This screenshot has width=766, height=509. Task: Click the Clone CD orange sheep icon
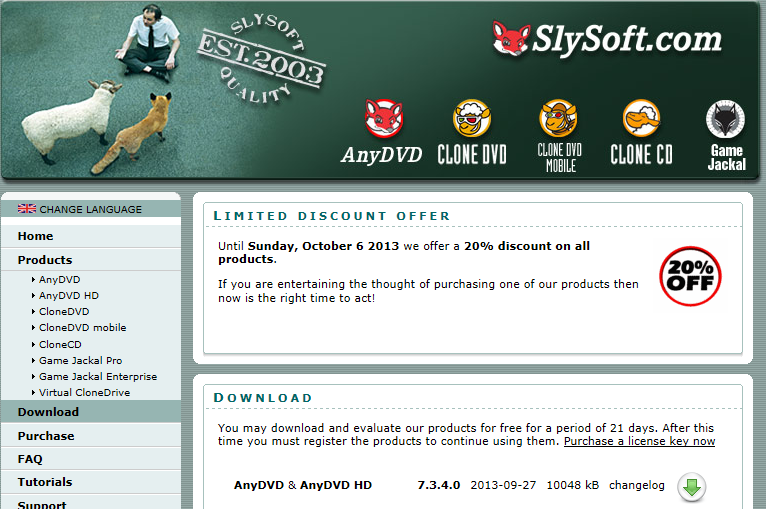(x=641, y=118)
